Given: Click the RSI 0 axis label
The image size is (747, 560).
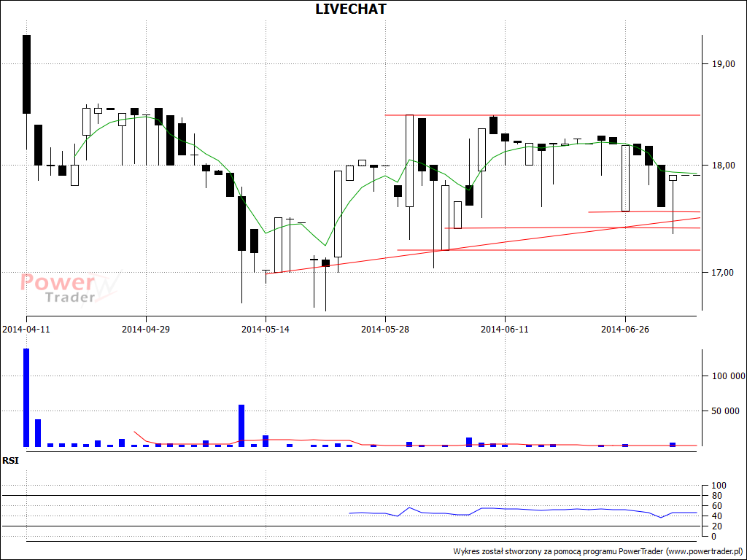Looking at the screenshot, I should (713, 536).
